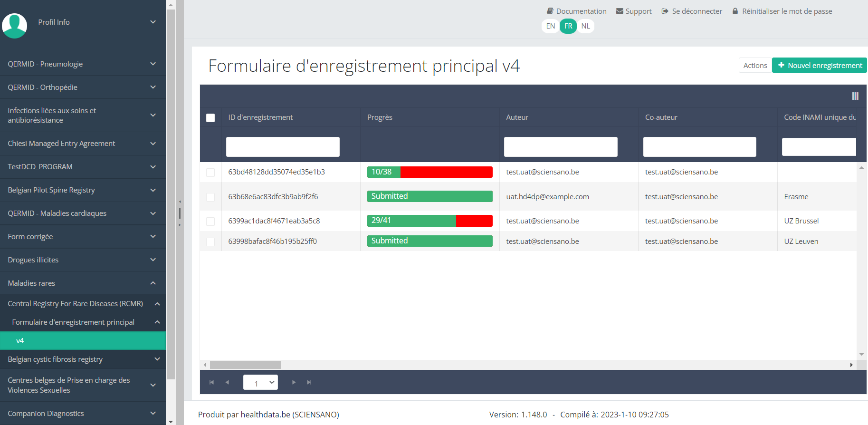
Task: Open the column chooser icon in grid
Action: 855,96
